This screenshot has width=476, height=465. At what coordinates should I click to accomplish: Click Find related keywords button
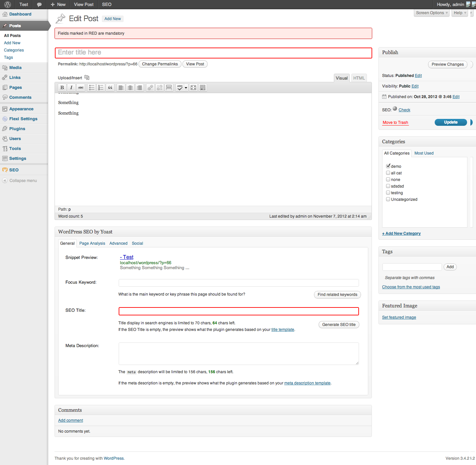[x=337, y=295]
